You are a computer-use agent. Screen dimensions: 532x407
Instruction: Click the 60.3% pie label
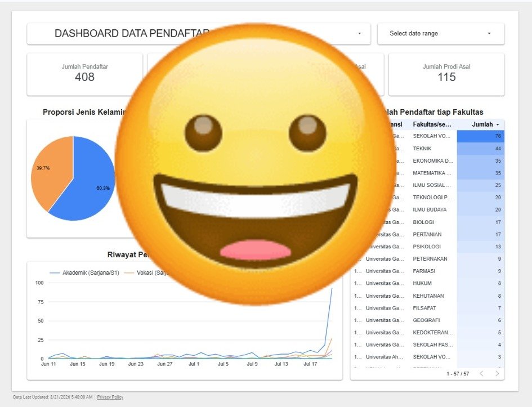point(103,188)
